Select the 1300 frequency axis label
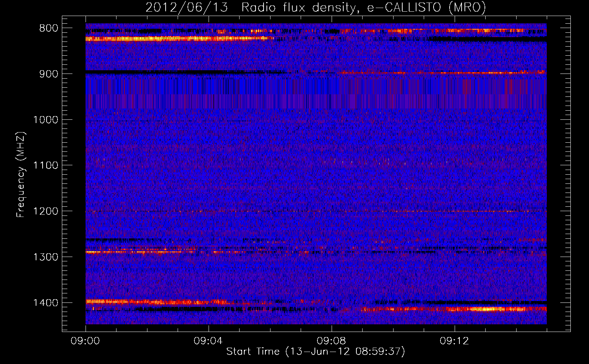The image size is (589, 364). point(46,257)
